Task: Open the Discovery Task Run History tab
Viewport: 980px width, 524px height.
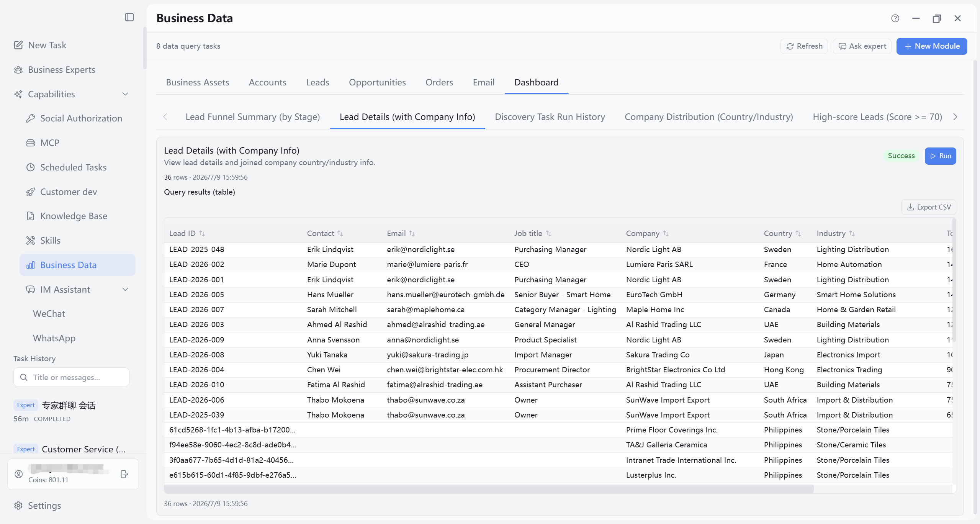Action: (x=550, y=117)
